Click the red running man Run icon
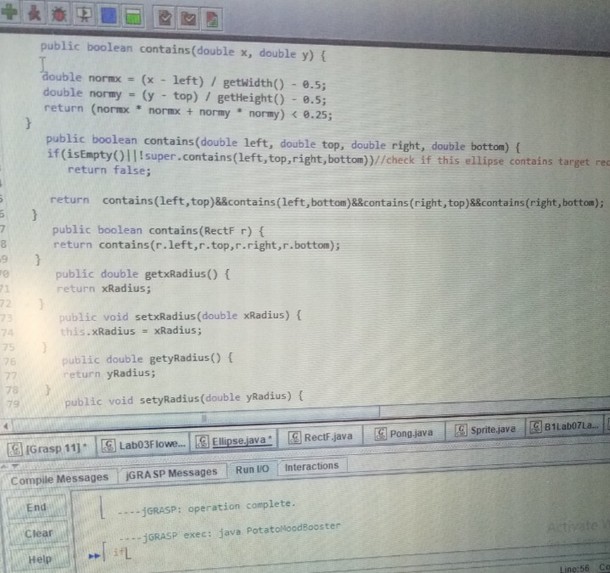Viewport: 610px width, 573px height. (x=34, y=14)
